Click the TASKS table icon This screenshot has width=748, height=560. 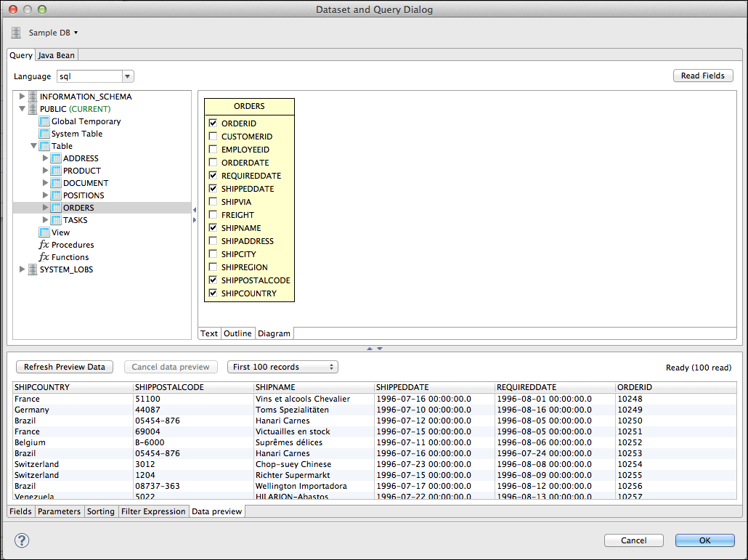point(56,220)
